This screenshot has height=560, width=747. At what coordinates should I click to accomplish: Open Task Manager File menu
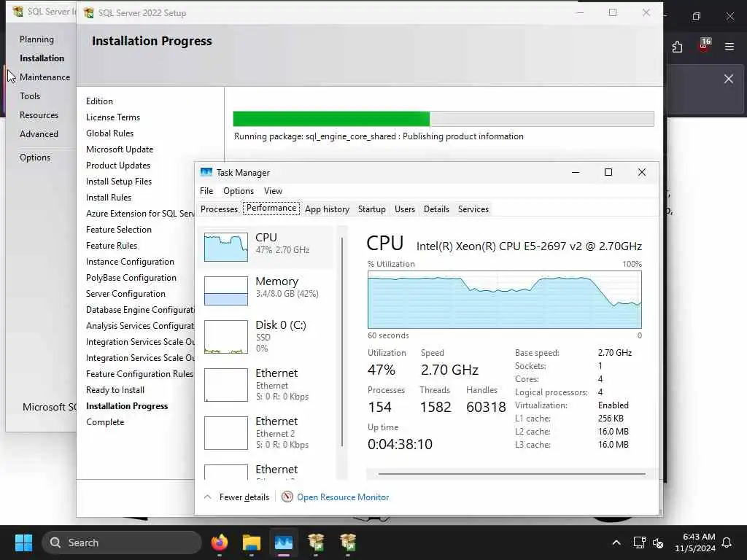coord(206,191)
